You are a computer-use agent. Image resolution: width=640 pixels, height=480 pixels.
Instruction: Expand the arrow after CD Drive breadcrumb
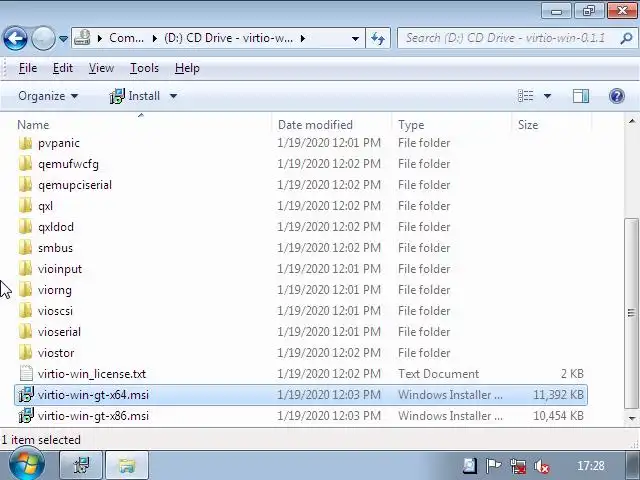[303, 38]
